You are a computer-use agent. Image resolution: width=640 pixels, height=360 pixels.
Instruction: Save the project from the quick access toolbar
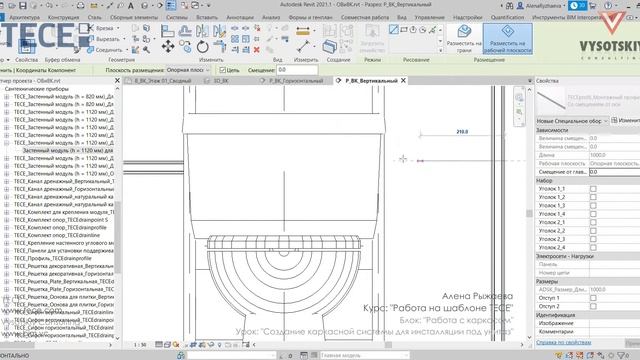pos(23,6)
